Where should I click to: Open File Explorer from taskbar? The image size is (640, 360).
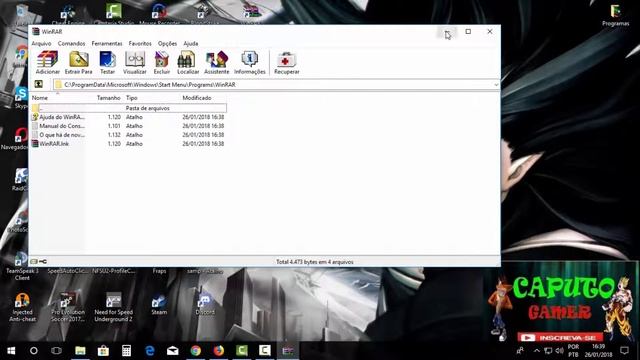(80, 351)
